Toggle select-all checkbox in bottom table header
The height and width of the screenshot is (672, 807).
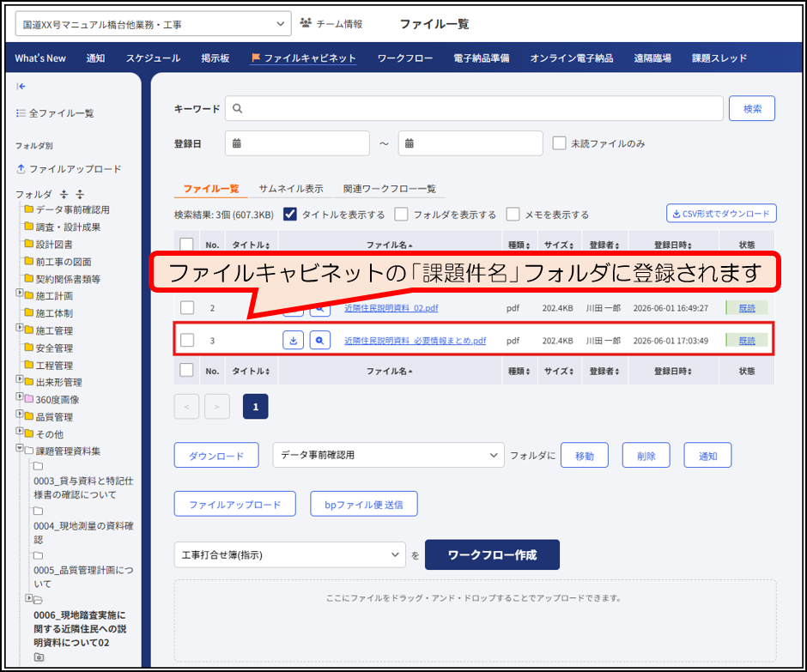pos(186,370)
